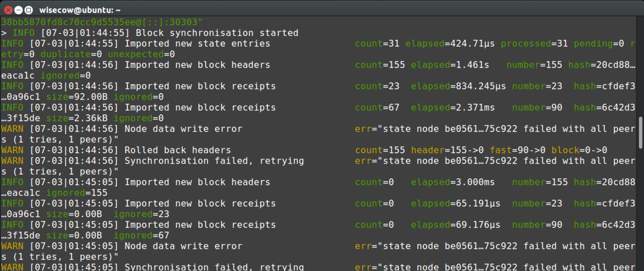Click the size=92.00B field
644x271 pixels.
77,97
